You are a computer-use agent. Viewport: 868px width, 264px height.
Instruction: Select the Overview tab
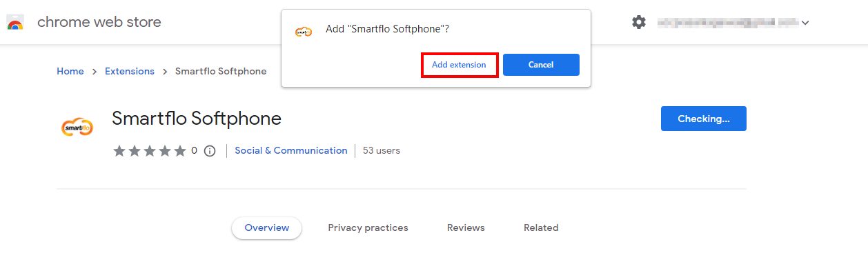point(267,228)
